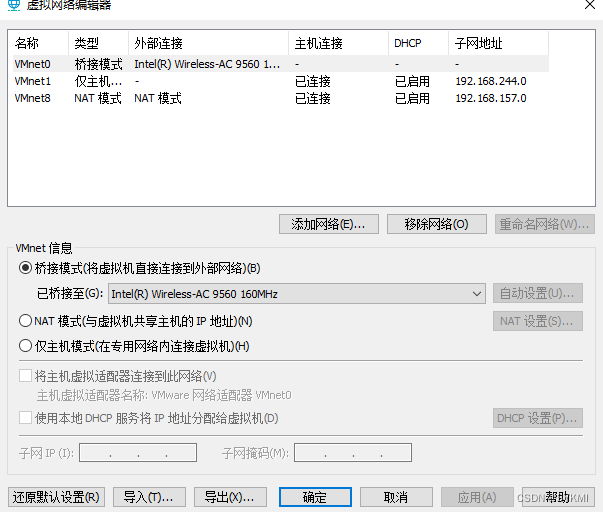603x512 pixels.
Task: Close the 虚拟网络编辑器 dialog
Action: pyautogui.click(x=590, y=5)
